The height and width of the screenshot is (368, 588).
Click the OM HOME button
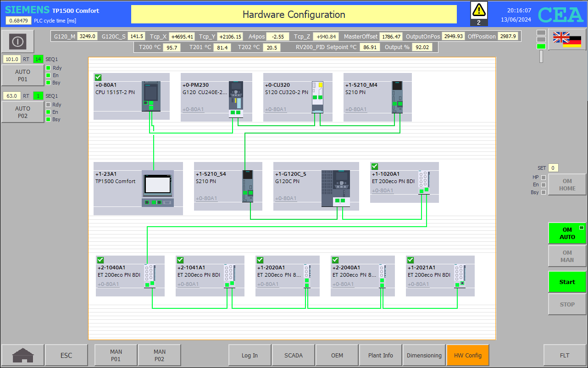[x=567, y=184]
